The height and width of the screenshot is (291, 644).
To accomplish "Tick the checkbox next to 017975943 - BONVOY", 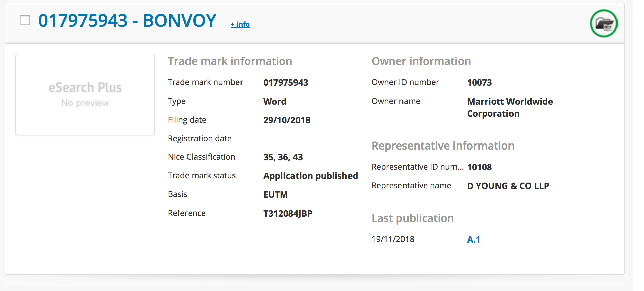I will tap(25, 20).
